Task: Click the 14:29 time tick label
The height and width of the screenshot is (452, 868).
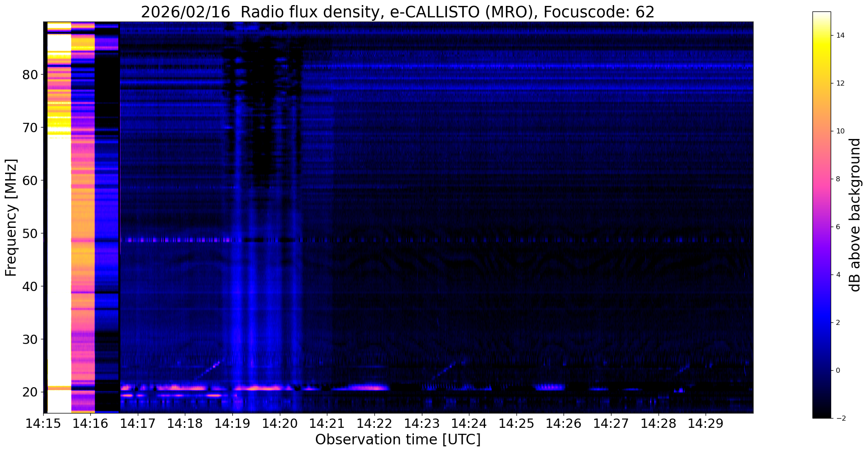Action: tap(706, 423)
